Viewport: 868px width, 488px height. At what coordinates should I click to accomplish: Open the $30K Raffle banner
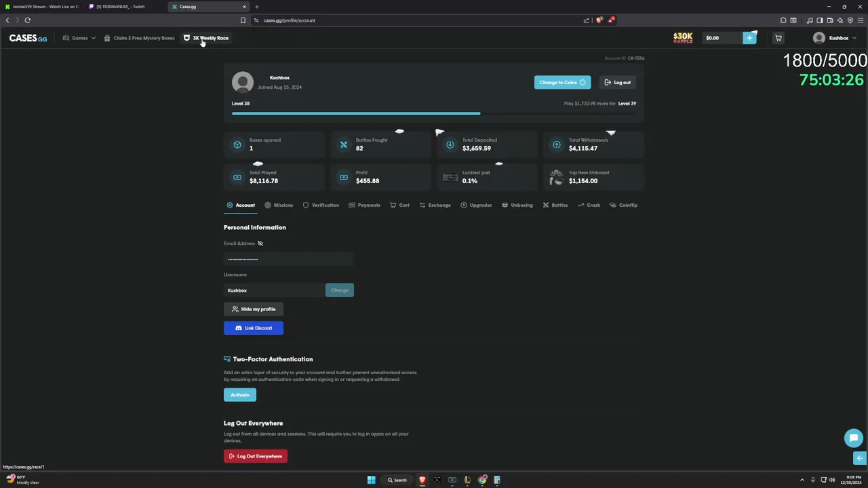tap(683, 38)
